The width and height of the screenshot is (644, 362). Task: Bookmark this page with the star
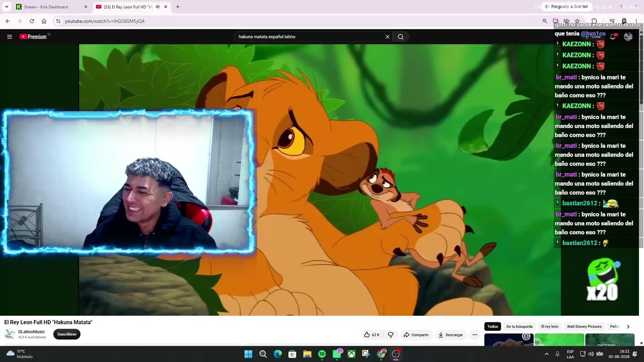tap(577, 21)
